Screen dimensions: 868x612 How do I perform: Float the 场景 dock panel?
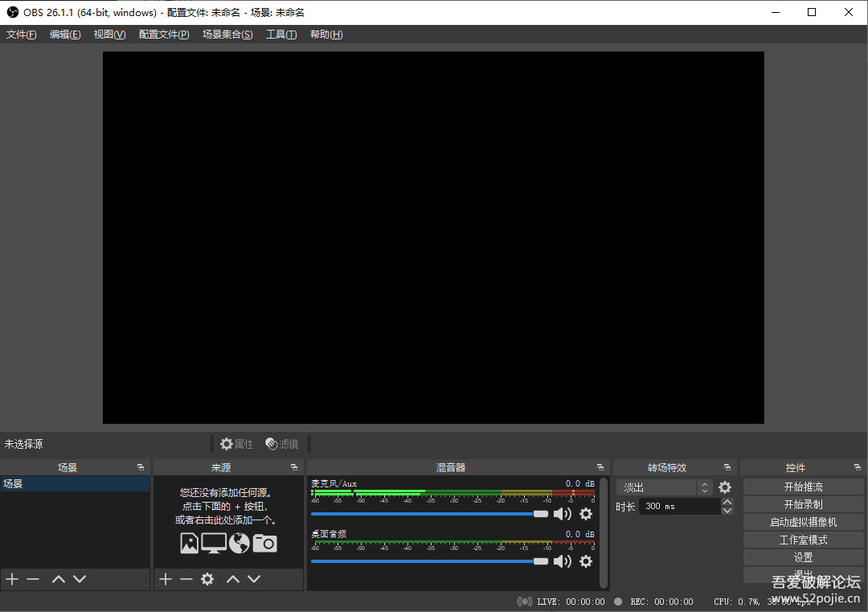(x=141, y=467)
